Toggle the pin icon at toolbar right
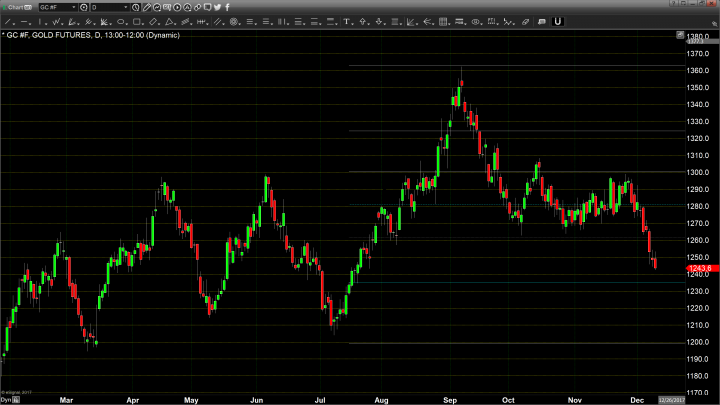Screen dimensions: 720x405 pyautogui.click(x=714, y=23)
